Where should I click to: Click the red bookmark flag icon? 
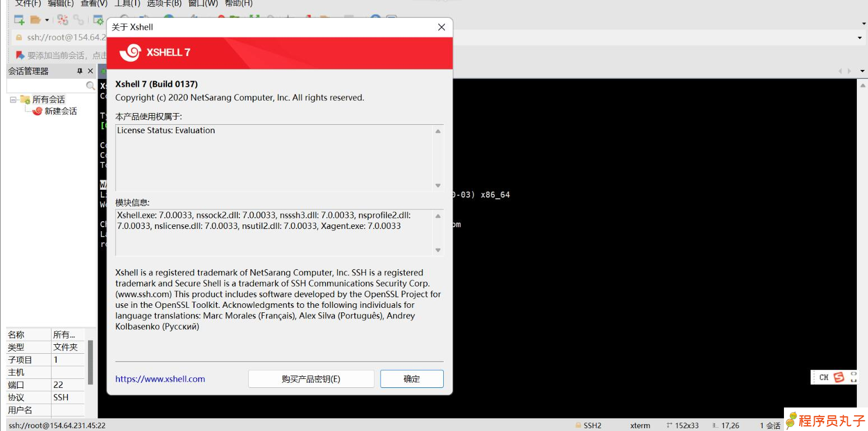[x=20, y=55]
